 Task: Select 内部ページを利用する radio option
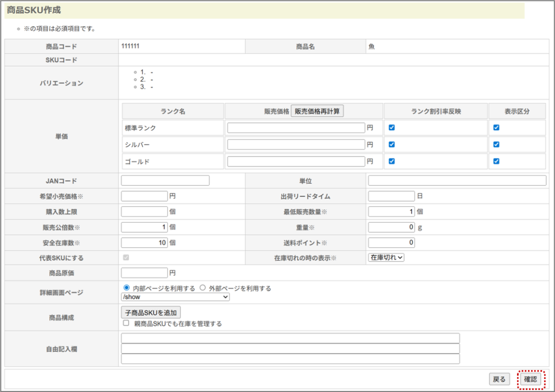point(127,288)
